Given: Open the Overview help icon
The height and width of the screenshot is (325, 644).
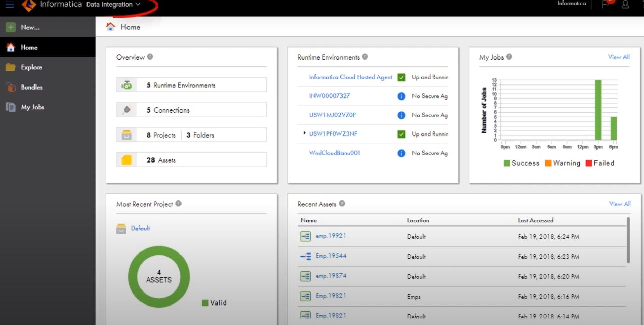Looking at the screenshot, I should point(150,57).
